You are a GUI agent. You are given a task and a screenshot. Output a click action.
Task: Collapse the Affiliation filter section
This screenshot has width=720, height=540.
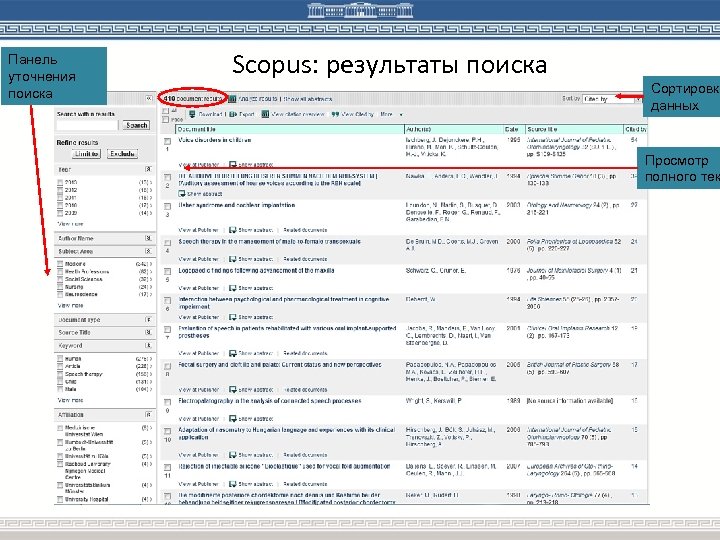[148, 415]
